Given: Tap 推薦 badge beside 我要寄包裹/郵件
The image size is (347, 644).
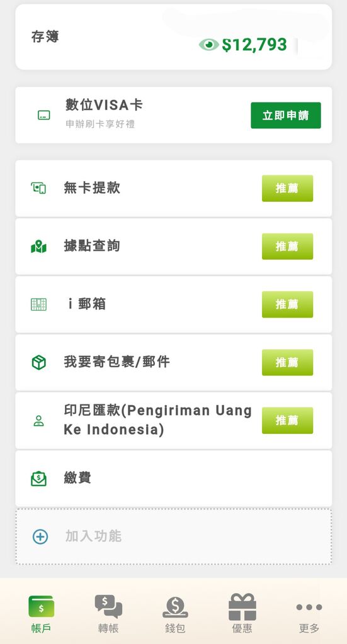Looking at the screenshot, I should coord(287,362).
